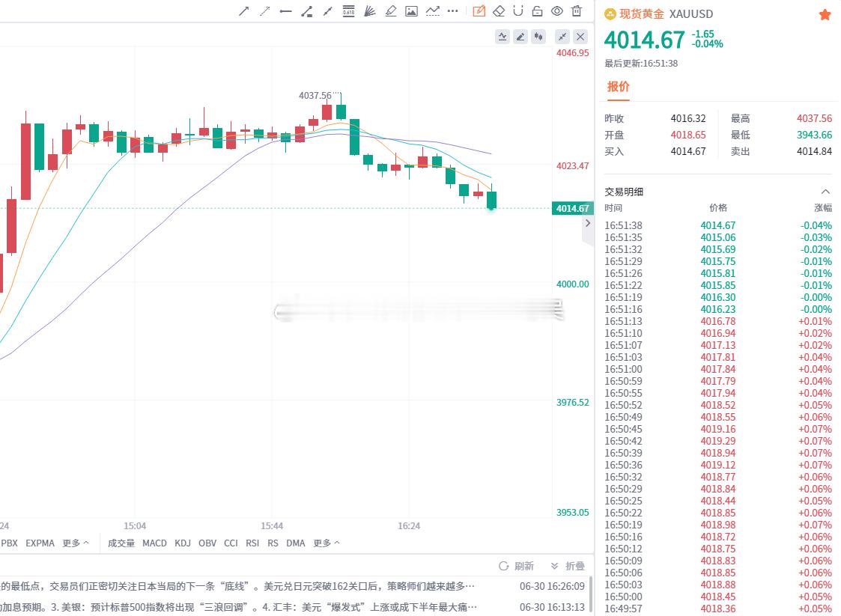Select the KDJ sub-indicator
The image size is (841, 616).
tap(183, 543)
